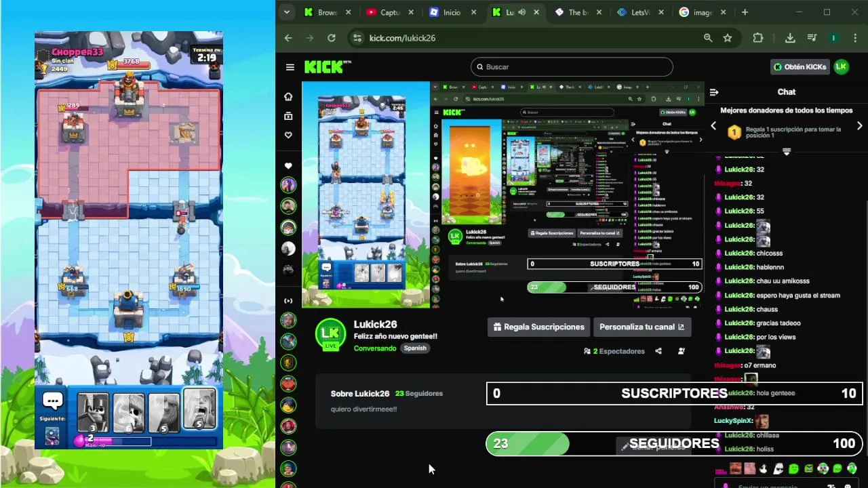Screen dimensions: 868x488
Task: Open the Following heart outline icon in sidebar
Action: pos(288,135)
